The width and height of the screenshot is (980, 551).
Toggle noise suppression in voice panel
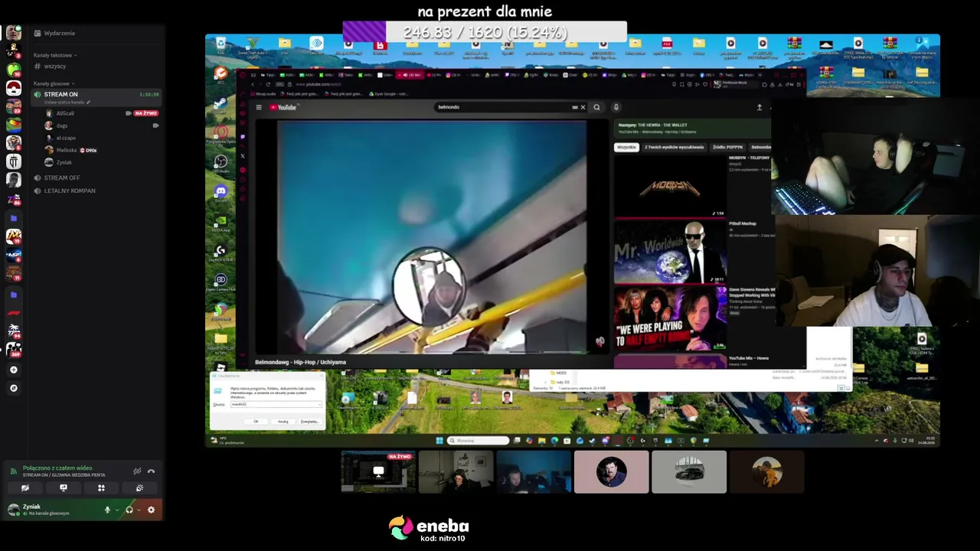pos(137,471)
